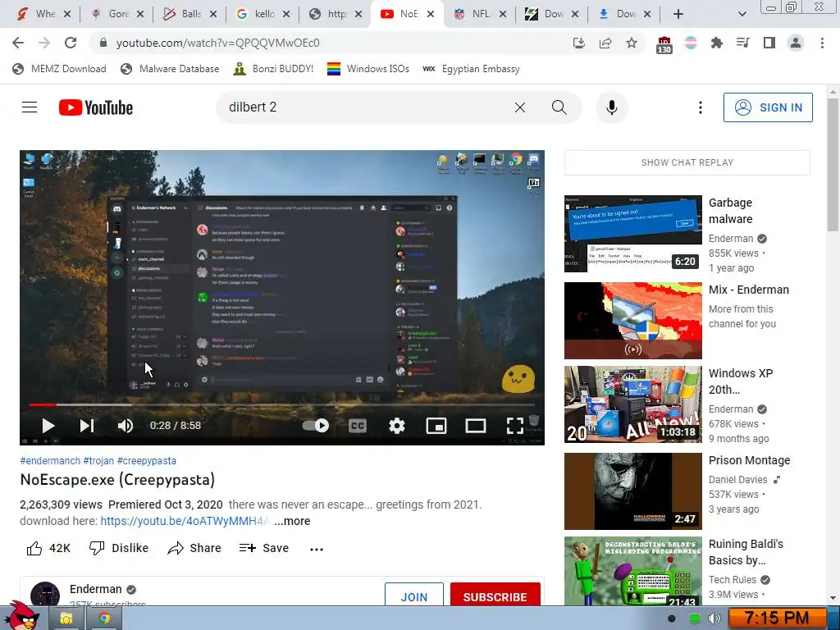The image size is (840, 630).
Task: Open the youtu.be download link
Action: coord(185,521)
